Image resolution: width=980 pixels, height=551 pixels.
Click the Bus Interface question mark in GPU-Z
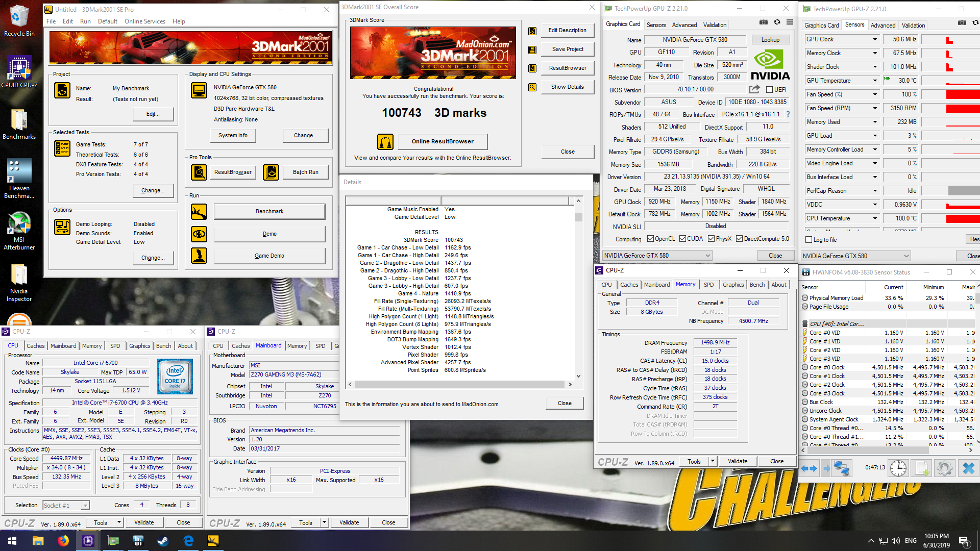click(788, 114)
